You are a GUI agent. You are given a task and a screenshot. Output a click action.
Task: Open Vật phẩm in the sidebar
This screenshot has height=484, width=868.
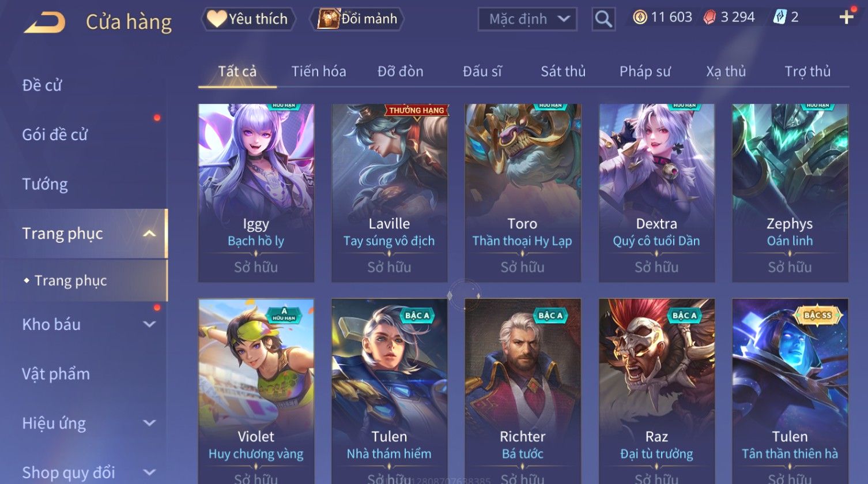click(56, 374)
